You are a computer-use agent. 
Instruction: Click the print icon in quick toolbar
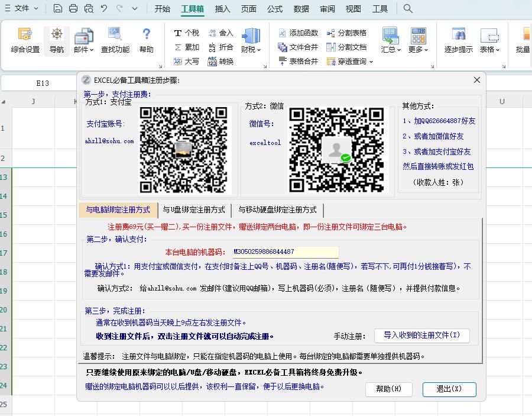click(x=73, y=8)
